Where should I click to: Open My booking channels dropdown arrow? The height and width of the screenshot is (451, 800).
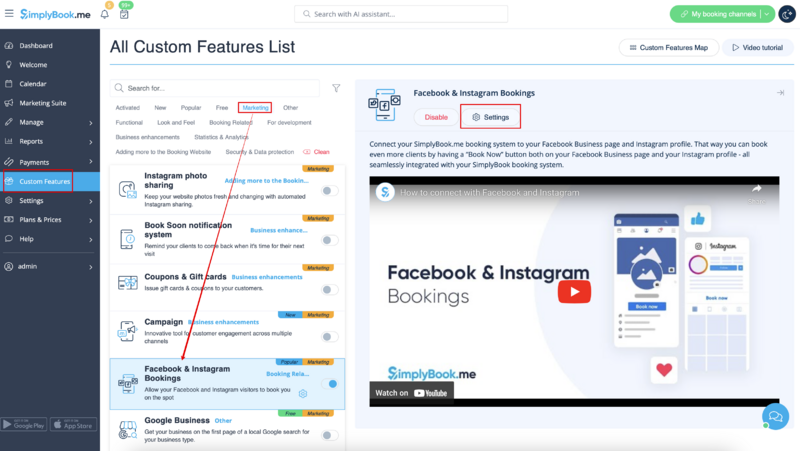click(767, 14)
